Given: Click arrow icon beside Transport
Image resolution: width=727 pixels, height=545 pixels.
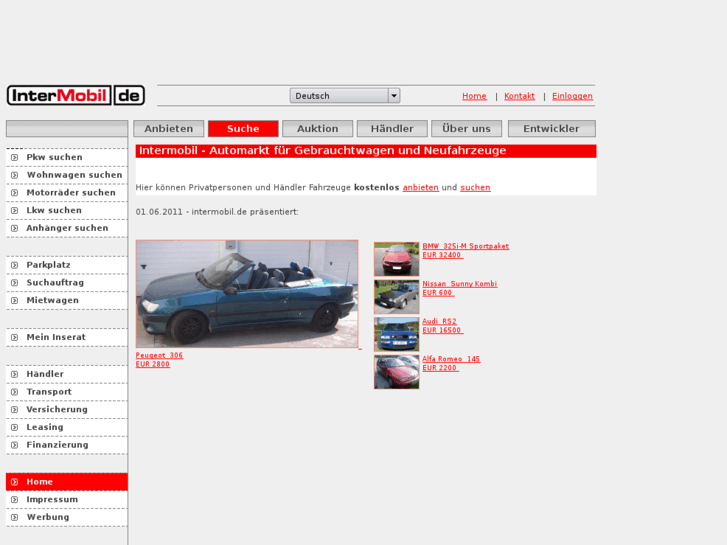Looking at the screenshot, I should [x=14, y=392].
